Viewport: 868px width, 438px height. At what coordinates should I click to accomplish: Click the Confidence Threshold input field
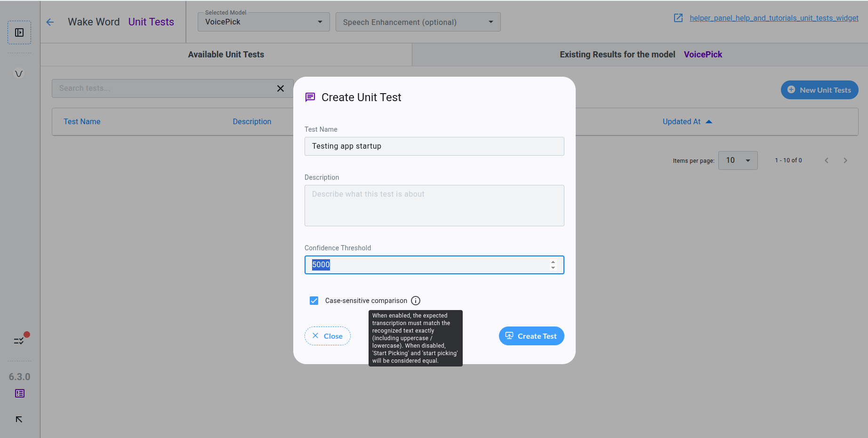(x=434, y=265)
